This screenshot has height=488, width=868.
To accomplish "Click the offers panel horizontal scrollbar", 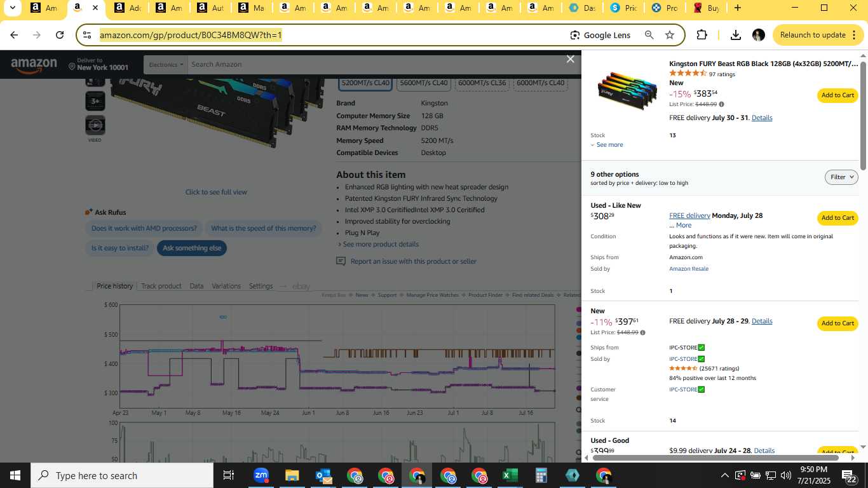I will [x=715, y=457].
